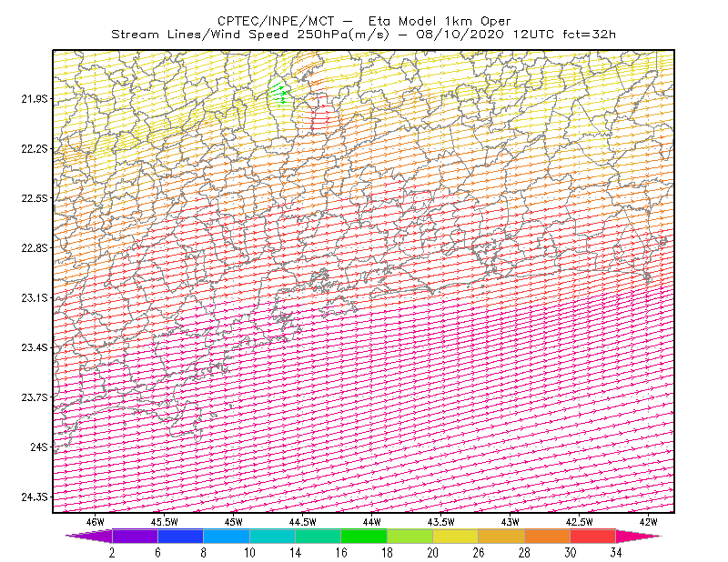Click the '44W' longitude label
The width and height of the screenshot is (728, 562).
pos(372,522)
